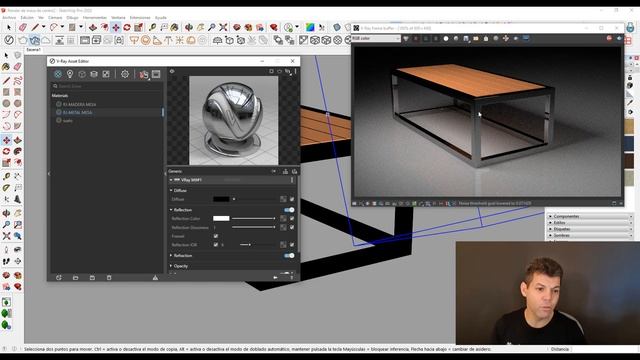Choose the Line pencil tool in top toolbar
Image resolution: width=640 pixels, height=360 pixels.
pos(35,27)
